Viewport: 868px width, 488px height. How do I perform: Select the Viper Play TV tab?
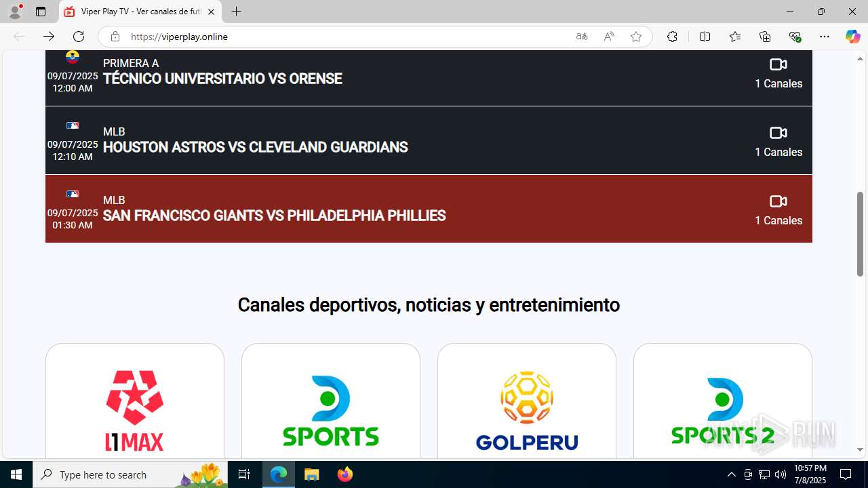[140, 12]
